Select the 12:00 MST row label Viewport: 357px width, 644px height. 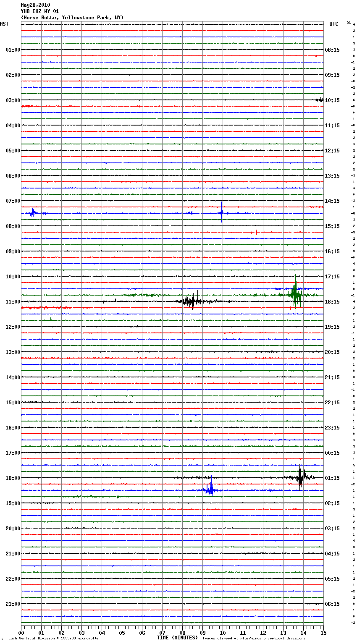(x=13, y=327)
